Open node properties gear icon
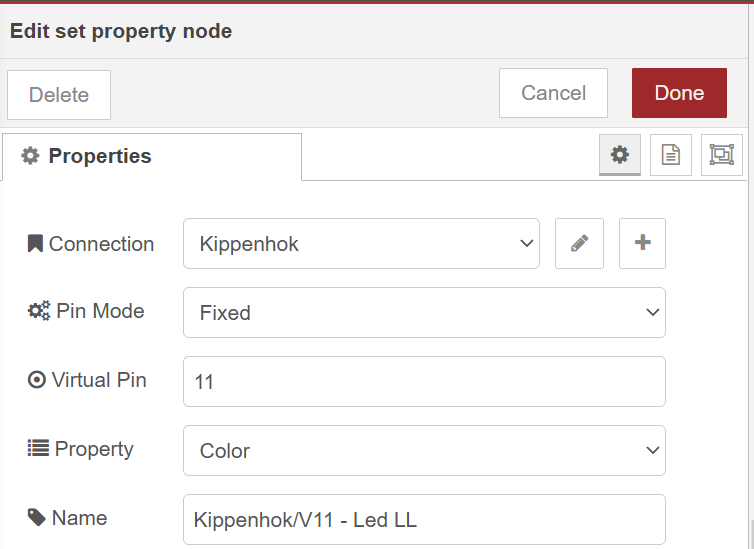 coord(620,155)
